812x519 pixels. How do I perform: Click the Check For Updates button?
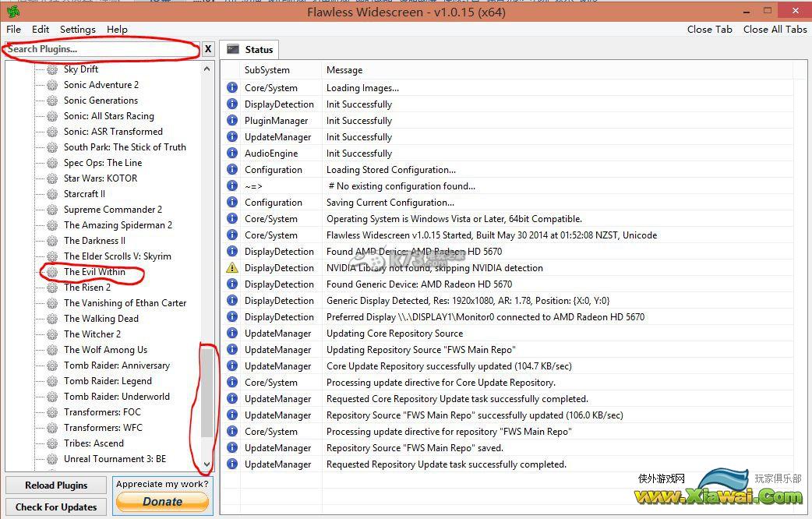[56, 507]
